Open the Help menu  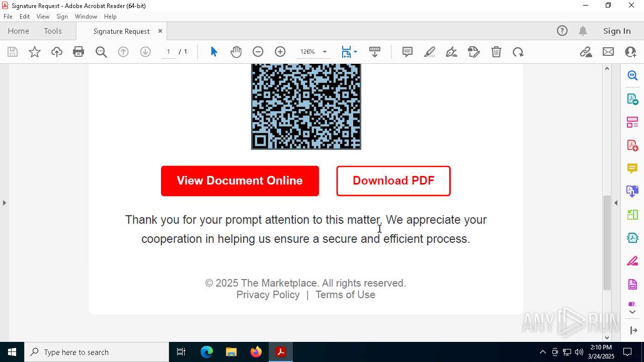pos(110,17)
